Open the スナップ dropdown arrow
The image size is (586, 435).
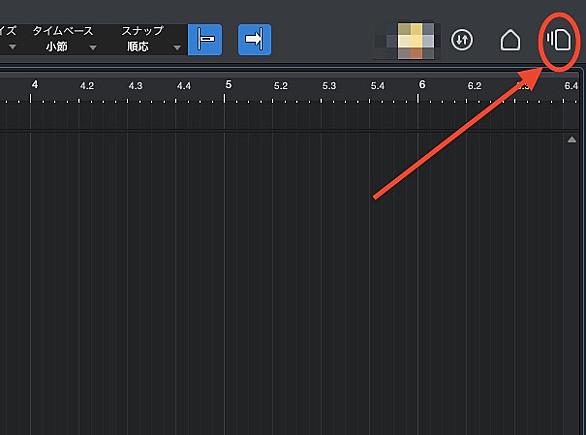[x=177, y=47]
